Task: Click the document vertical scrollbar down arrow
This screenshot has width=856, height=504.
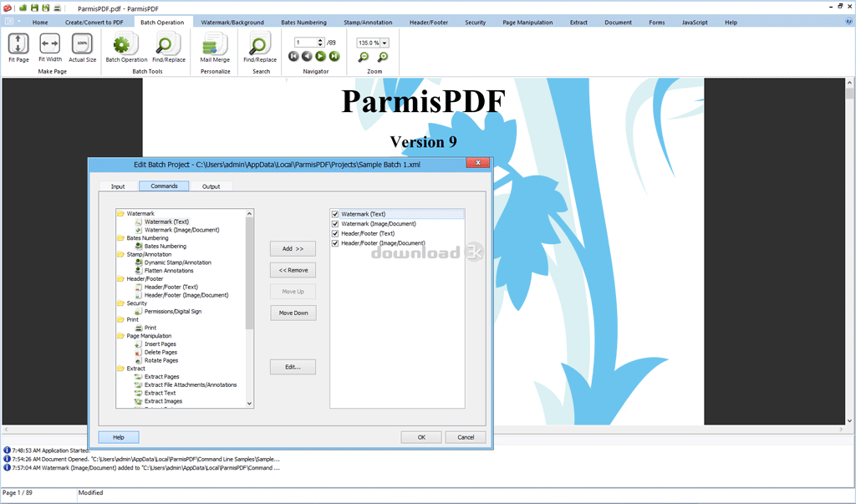Action: [x=849, y=421]
